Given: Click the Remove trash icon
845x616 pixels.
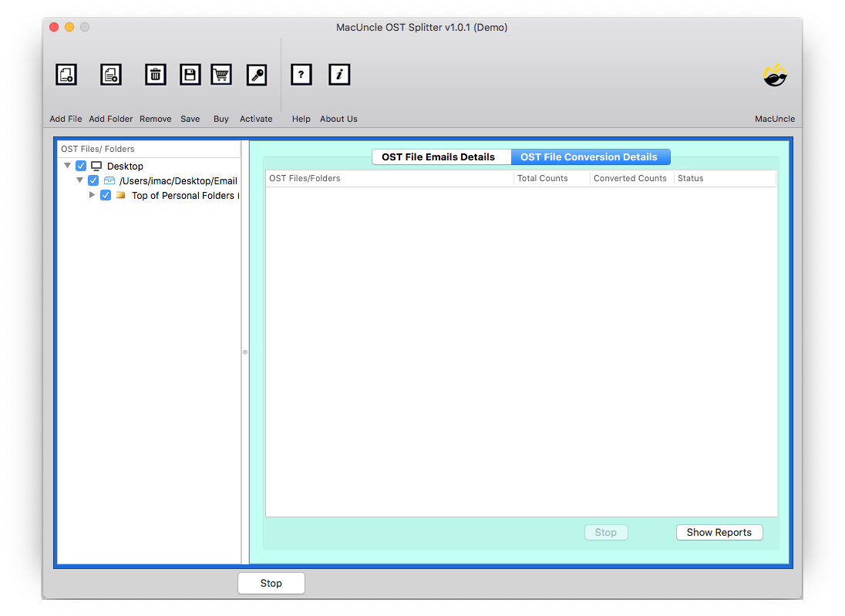Looking at the screenshot, I should point(156,75).
